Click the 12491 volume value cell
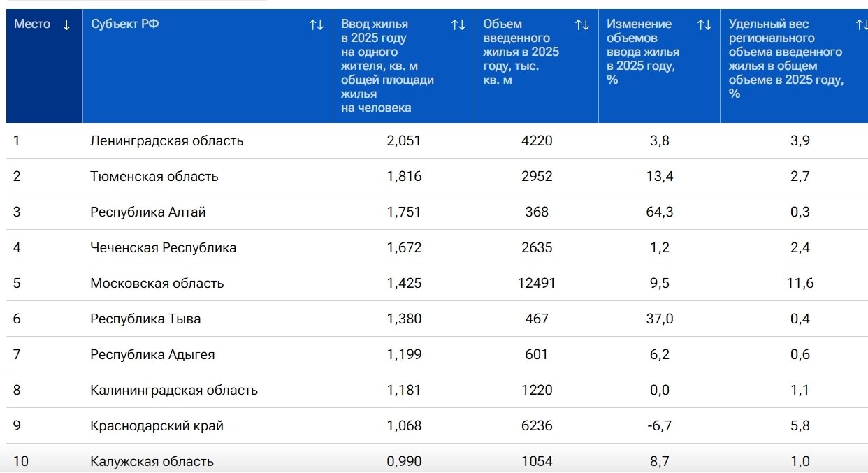The height and width of the screenshot is (473, 868). coord(537,284)
